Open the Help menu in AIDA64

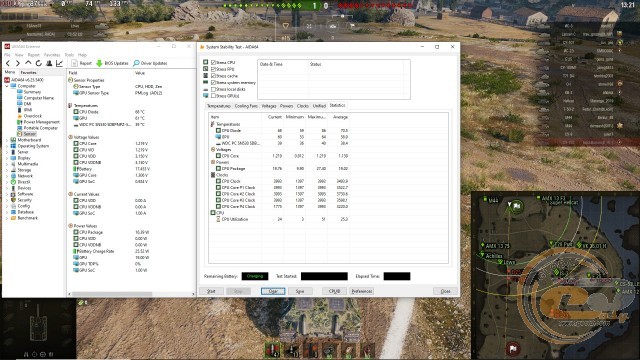tap(82, 55)
